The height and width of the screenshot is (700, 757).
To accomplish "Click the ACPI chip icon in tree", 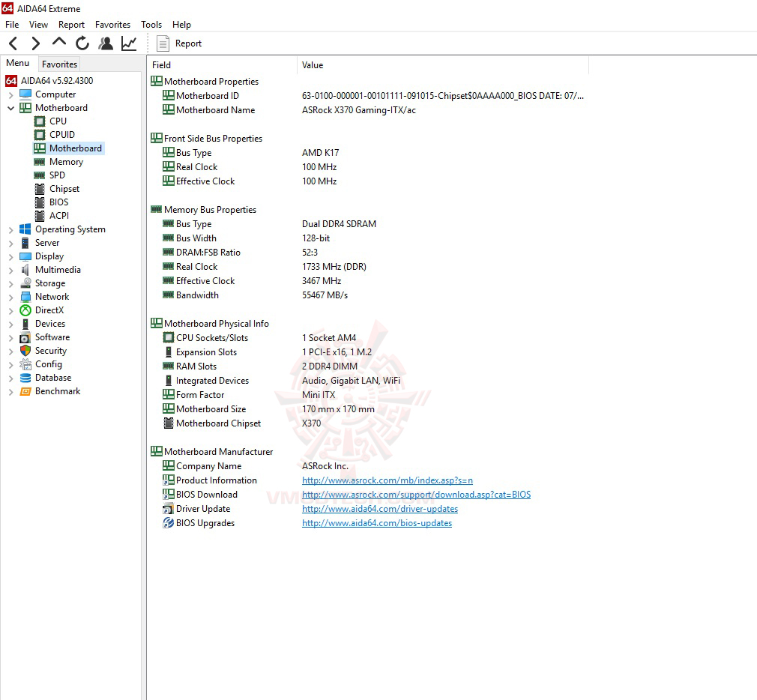I will (40, 216).
